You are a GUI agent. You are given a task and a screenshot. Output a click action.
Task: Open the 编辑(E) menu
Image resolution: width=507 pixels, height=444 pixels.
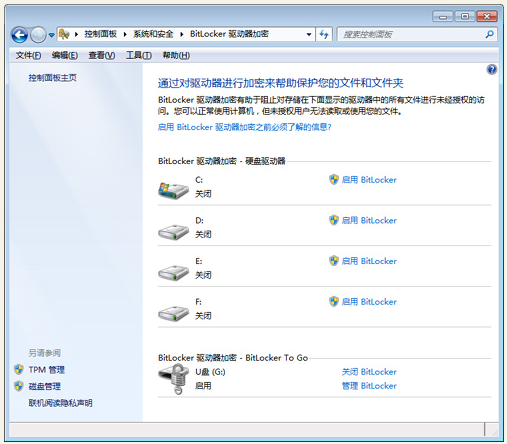pyautogui.click(x=65, y=55)
